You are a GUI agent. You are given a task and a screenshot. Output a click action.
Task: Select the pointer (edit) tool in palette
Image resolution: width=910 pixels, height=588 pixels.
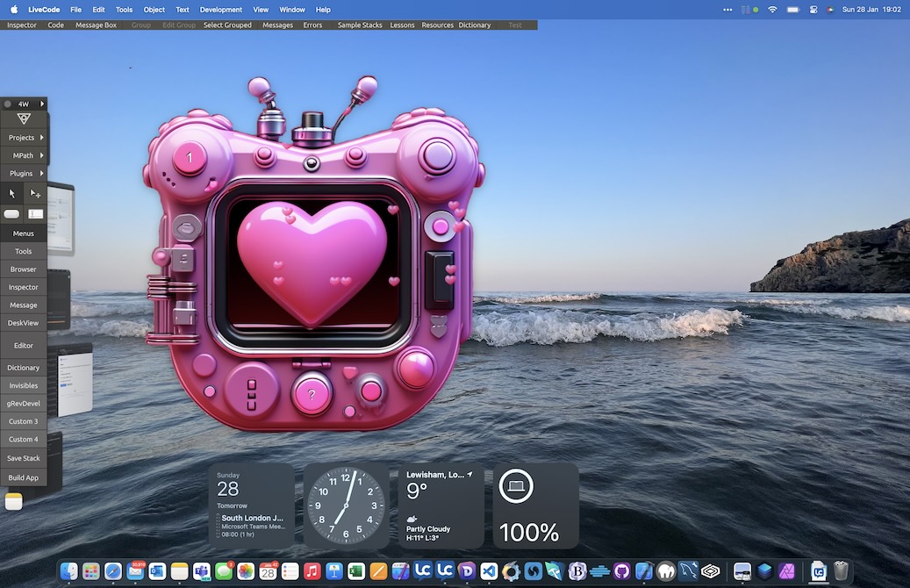(x=12, y=193)
